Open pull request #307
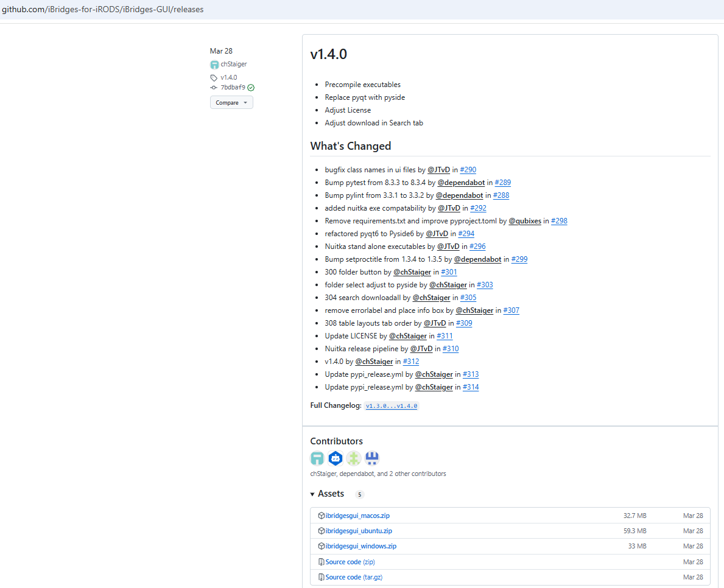Image resolution: width=724 pixels, height=588 pixels. [x=511, y=310]
